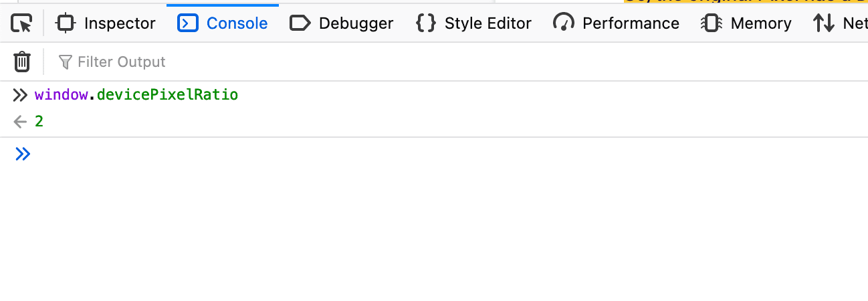Click the Console tab icon
868x301 pixels.
coord(188,24)
